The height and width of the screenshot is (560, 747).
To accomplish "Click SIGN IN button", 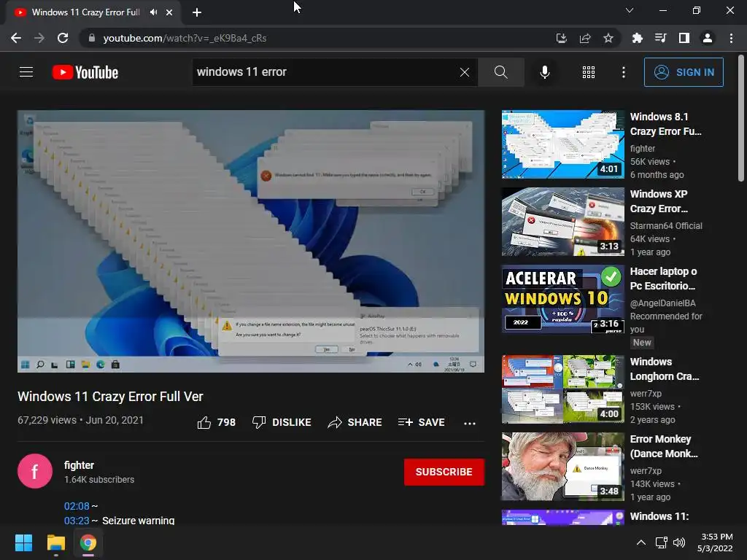I will (684, 72).
